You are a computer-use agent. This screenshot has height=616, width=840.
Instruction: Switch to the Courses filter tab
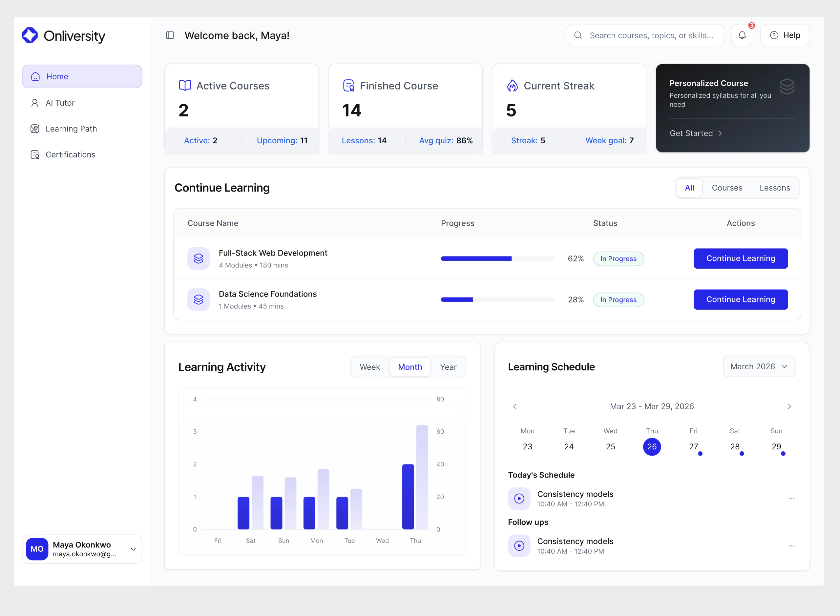click(x=726, y=188)
